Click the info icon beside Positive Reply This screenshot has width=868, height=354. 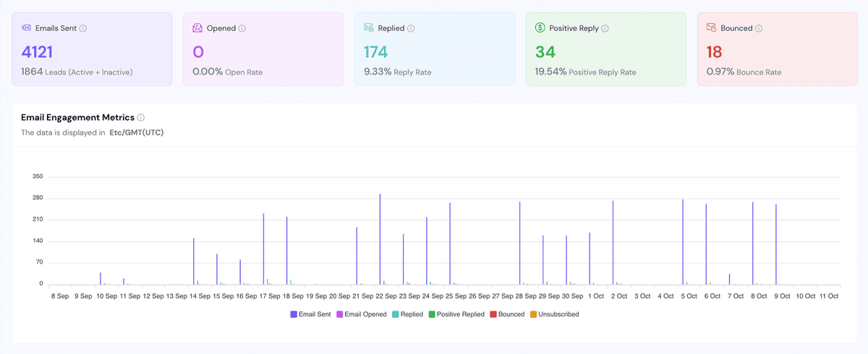click(605, 28)
